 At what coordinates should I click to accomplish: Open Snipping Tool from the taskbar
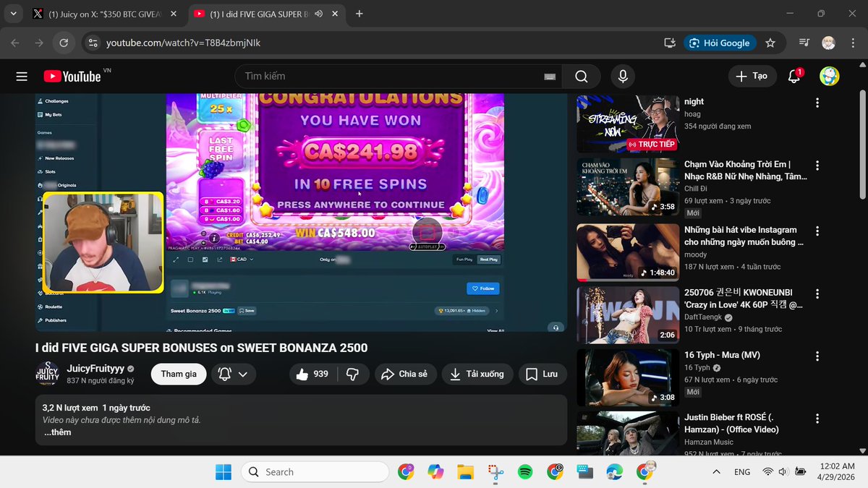point(495,472)
